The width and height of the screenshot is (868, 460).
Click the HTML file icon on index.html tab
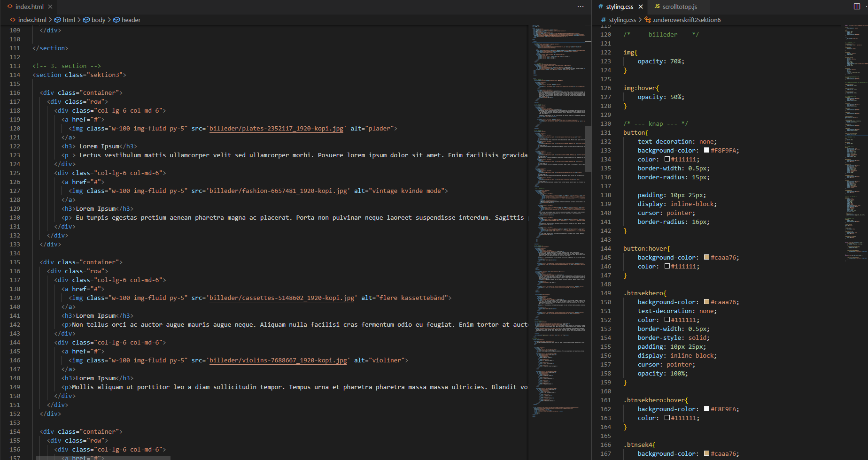pos(10,7)
